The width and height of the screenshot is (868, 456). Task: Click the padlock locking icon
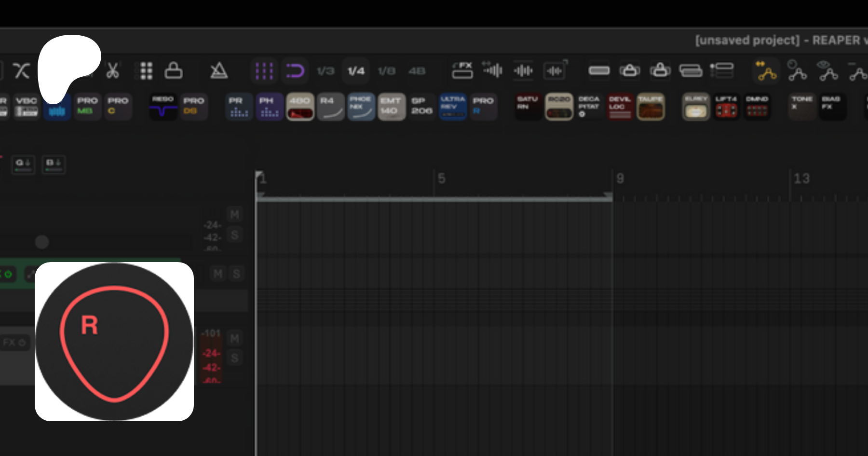[x=174, y=71]
